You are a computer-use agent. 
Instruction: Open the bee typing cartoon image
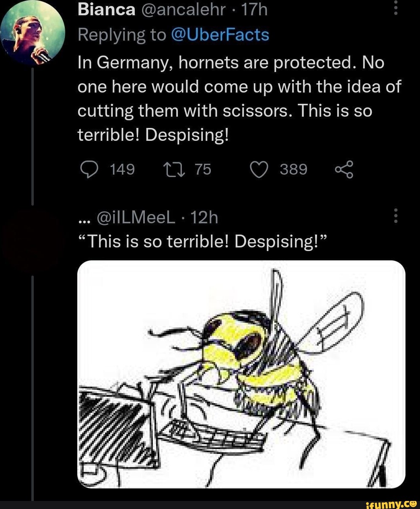tap(241, 374)
